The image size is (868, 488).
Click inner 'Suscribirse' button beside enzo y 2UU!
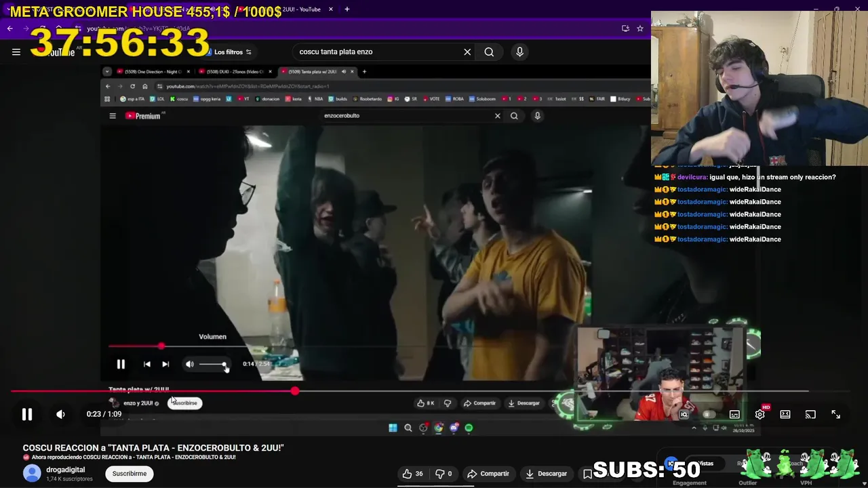(184, 403)
